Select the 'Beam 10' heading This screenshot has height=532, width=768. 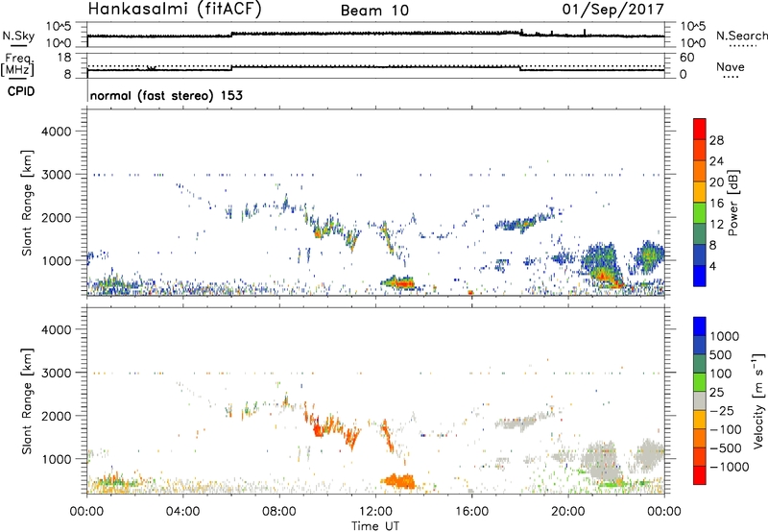(x=374, y=11)
